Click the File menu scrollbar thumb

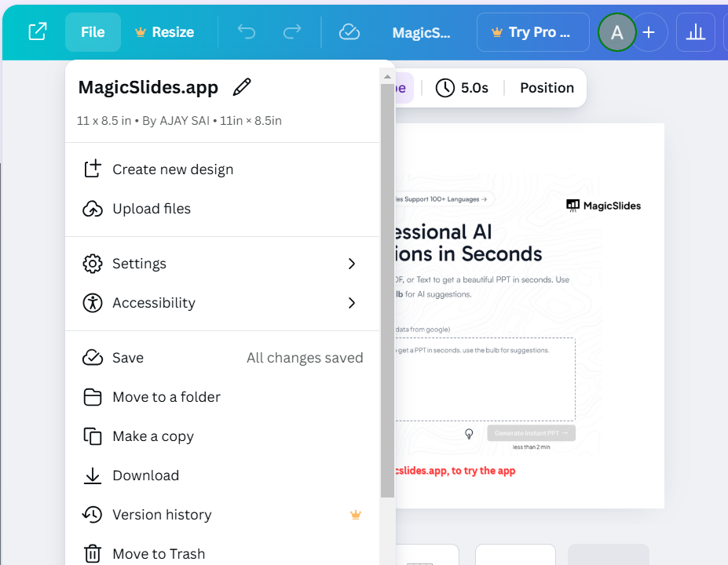tap(387, 291)
